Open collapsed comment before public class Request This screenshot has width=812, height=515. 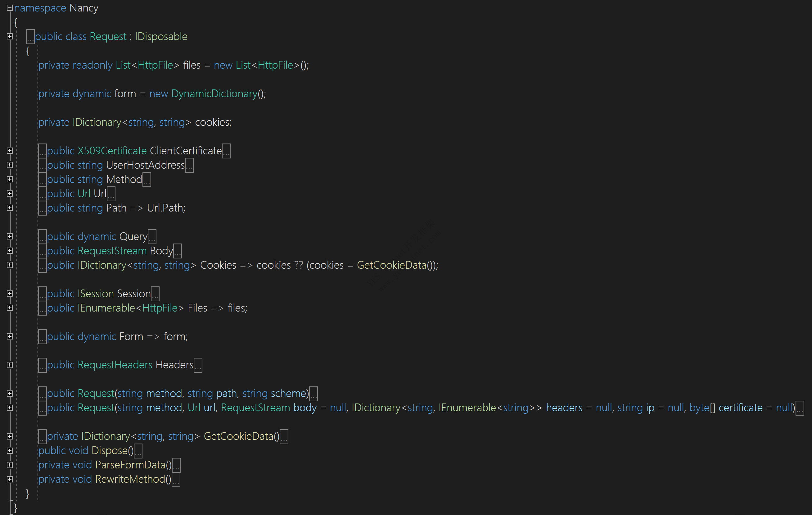tap(30, 36)
